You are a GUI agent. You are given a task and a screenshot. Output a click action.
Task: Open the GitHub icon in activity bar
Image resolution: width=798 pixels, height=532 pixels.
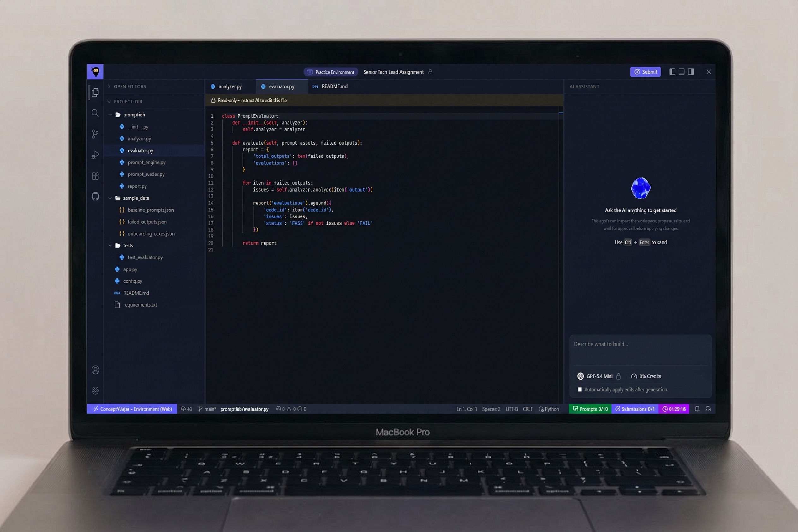tap(95, 197)
